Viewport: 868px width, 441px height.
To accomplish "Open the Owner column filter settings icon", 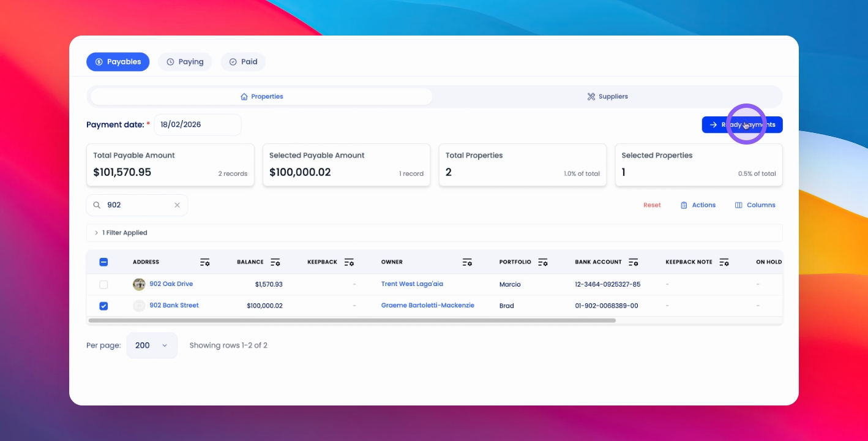I will (467, 262).
